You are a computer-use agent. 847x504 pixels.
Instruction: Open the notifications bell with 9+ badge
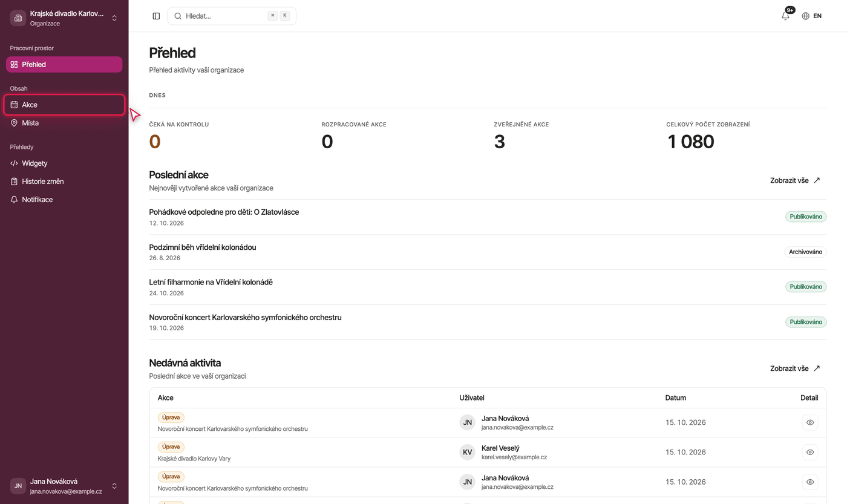785,16
